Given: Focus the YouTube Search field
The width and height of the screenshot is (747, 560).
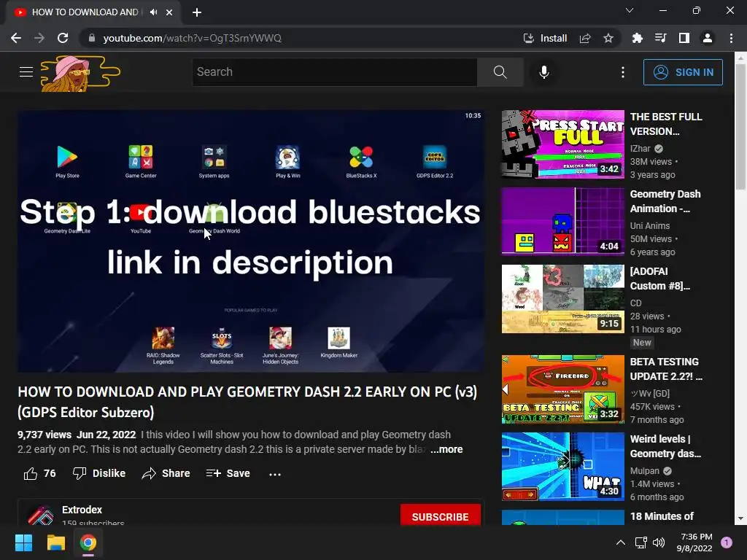Looking at the screenshot, I should (334, 72).
